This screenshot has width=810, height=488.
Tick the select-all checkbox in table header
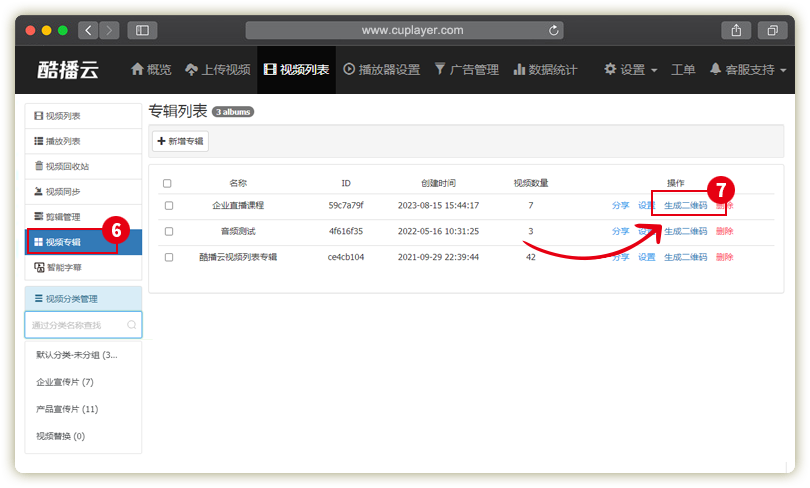click(168, 184)
